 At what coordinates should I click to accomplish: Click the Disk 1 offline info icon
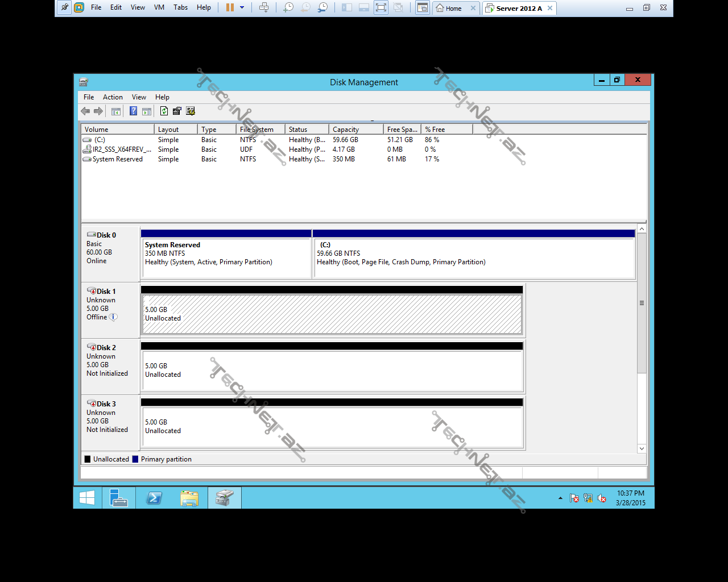click(x=113, y=317)
